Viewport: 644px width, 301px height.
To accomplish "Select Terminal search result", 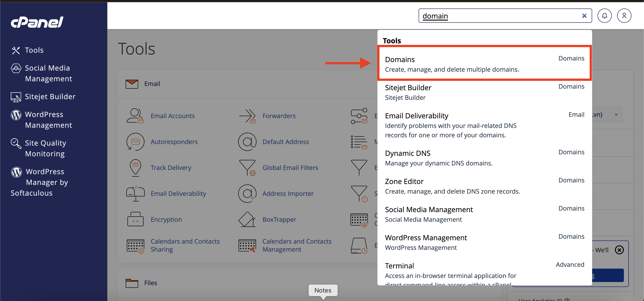I will (485, 273).
